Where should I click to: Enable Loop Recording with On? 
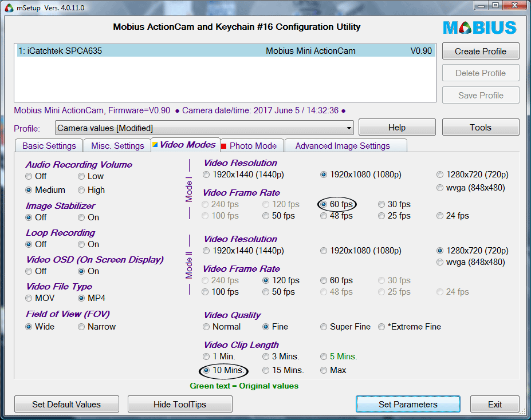pos(88,244)
